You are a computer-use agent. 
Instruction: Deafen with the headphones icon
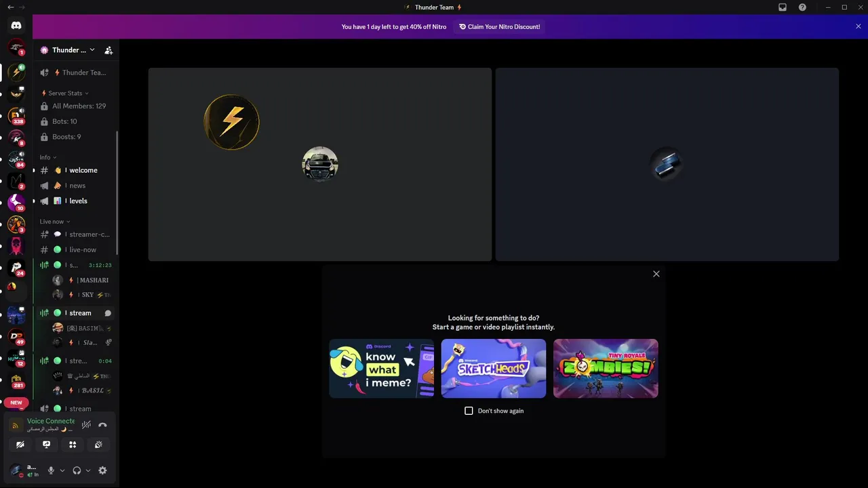tap(77, 470)
